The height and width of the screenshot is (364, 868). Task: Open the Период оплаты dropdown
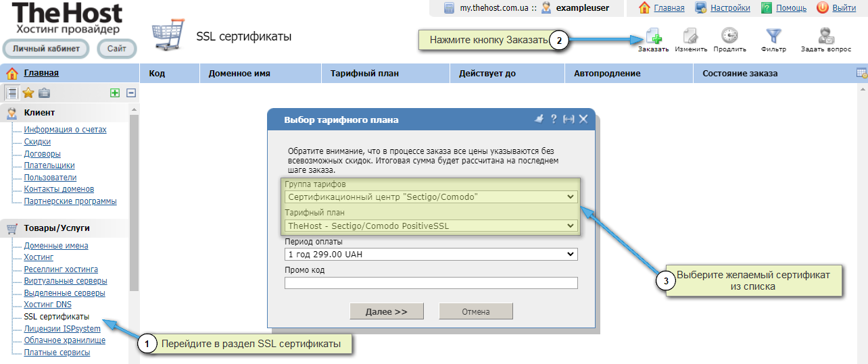tap(431, 255)
